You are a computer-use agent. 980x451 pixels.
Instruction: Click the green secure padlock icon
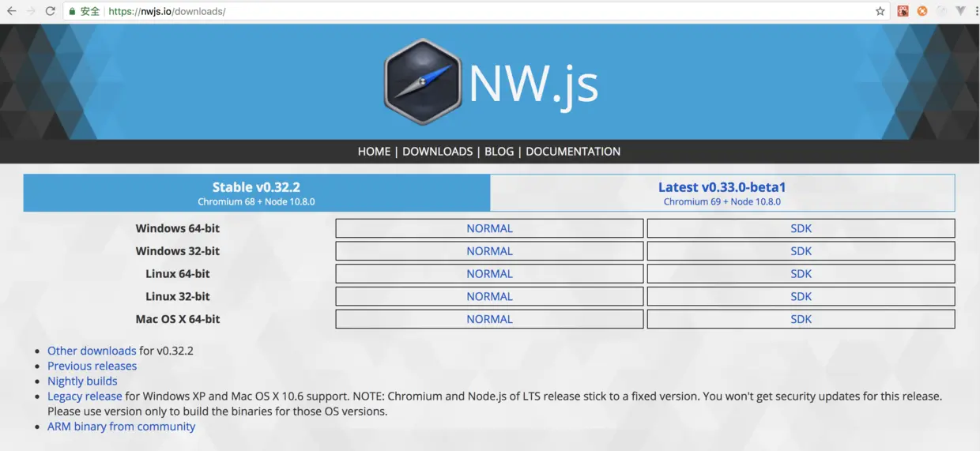point(72,11)
